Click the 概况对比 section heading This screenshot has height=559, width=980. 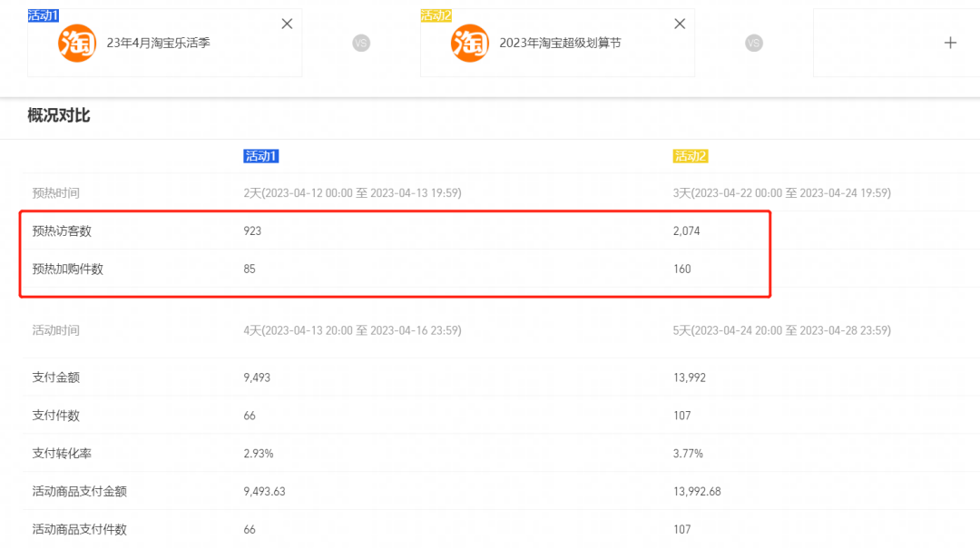tap(59, 115)
